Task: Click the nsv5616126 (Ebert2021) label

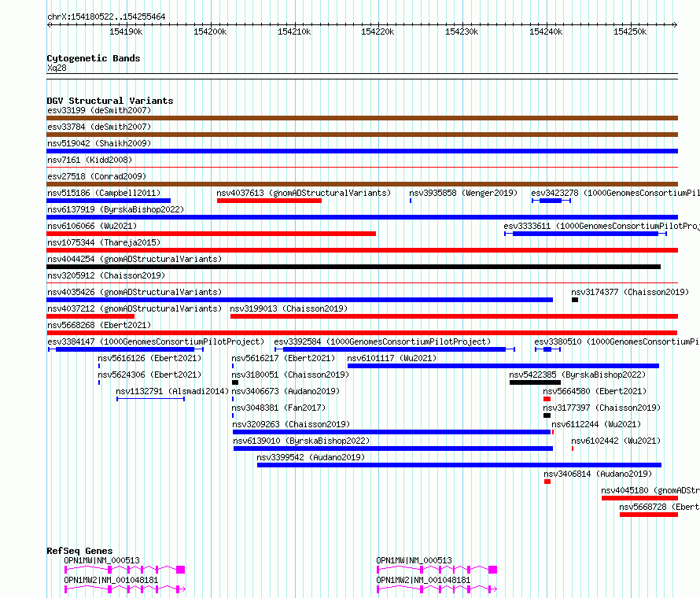Action: [149, 358]
